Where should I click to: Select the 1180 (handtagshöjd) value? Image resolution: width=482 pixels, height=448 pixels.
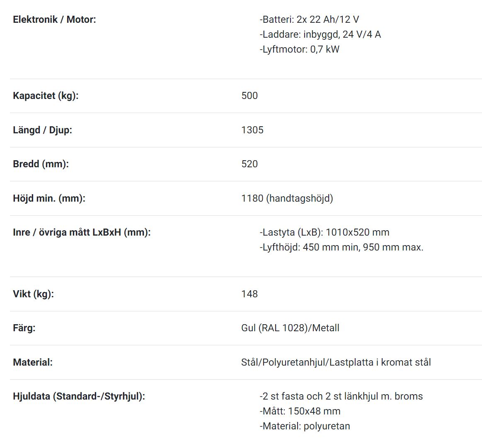tap(287, 199)
